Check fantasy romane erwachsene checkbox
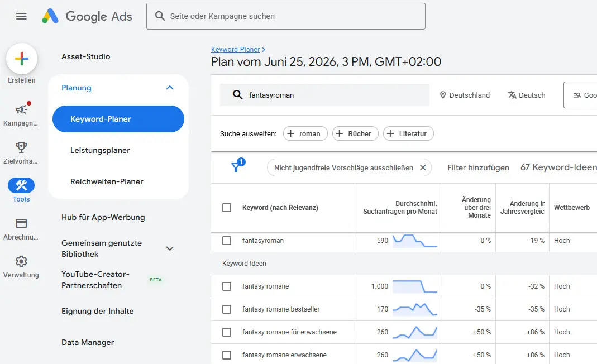The image size is (597, 364). [x=227, y=355]
